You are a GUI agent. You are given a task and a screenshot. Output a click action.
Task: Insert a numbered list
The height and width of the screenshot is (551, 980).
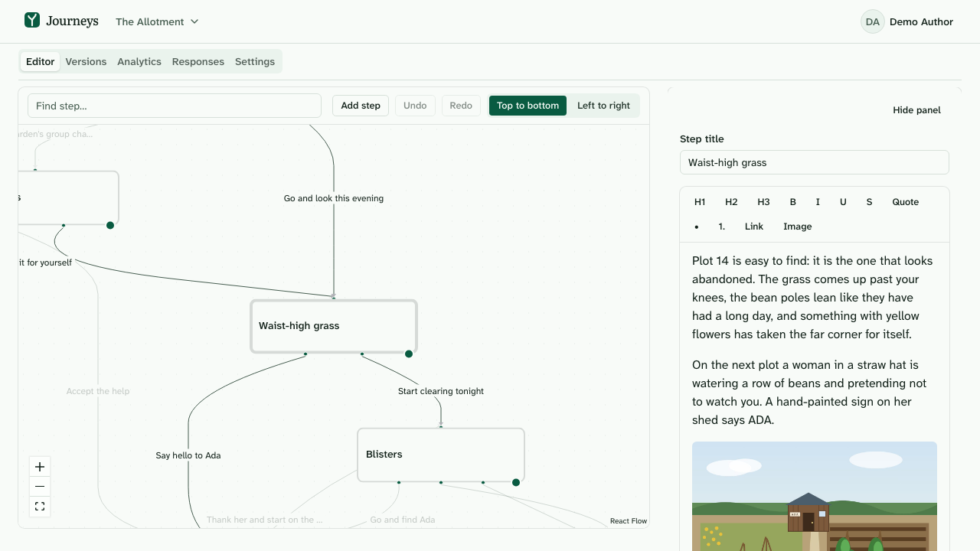pyautogui.click(x=722, y=227)
